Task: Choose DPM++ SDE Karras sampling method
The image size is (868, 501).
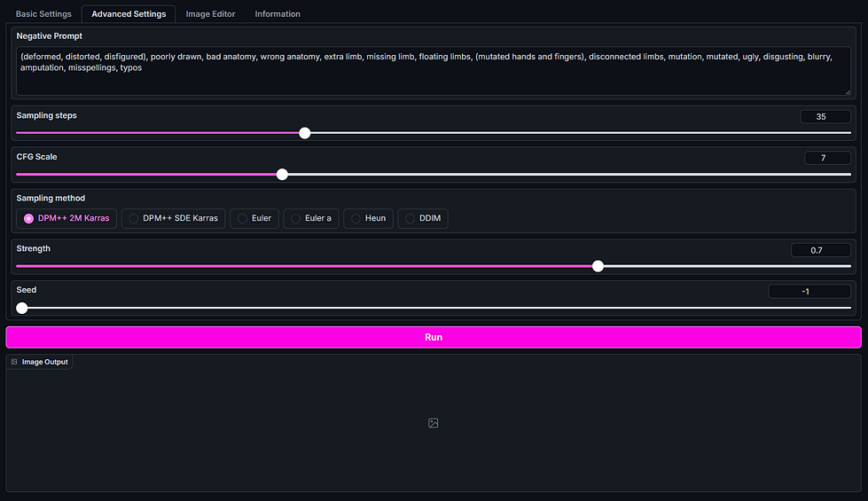Action: [x=173, y=218]
